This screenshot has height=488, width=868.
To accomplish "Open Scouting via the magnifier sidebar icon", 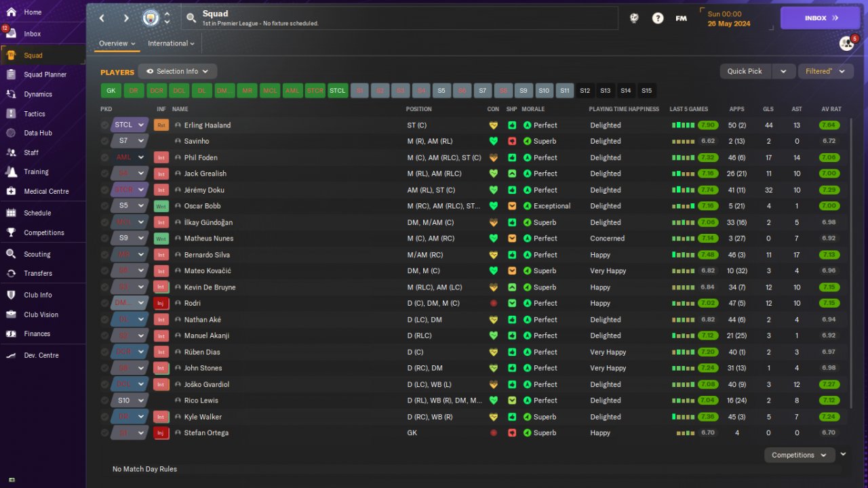I will pos(11,254).
